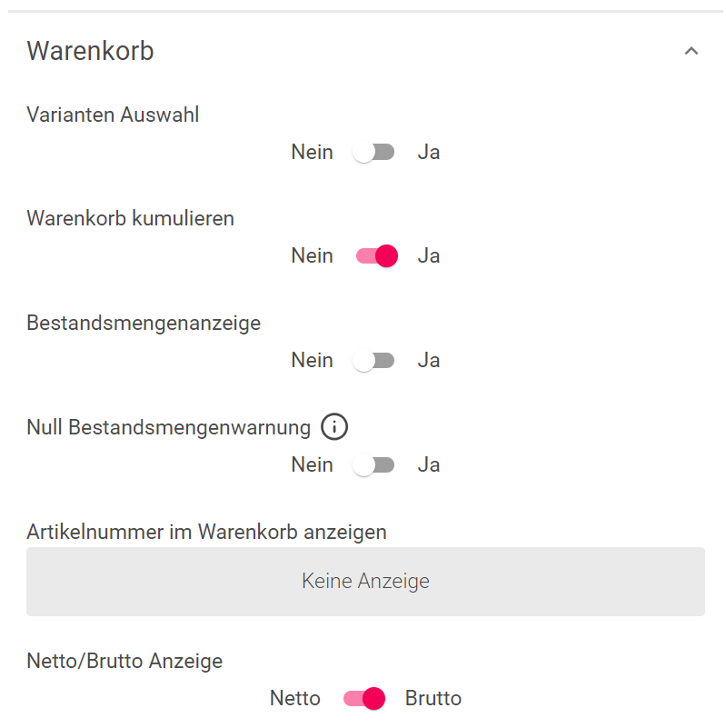Screen dimensions: 726x728
Task: Click the Warenkorb section heading
Action: coord(91,51)
